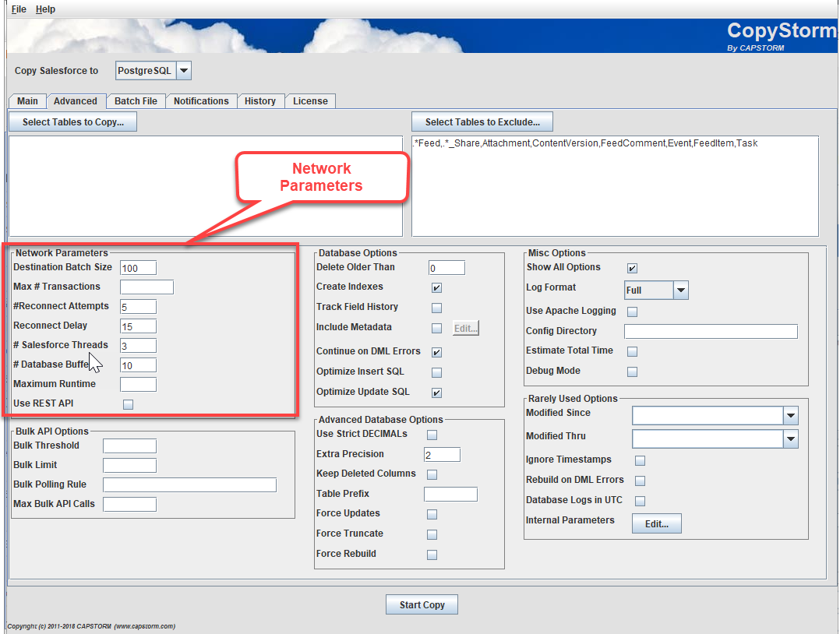The image size is (840, 634).
Task: Open Internal Parameters Edit button
Action: pos(657,523)
